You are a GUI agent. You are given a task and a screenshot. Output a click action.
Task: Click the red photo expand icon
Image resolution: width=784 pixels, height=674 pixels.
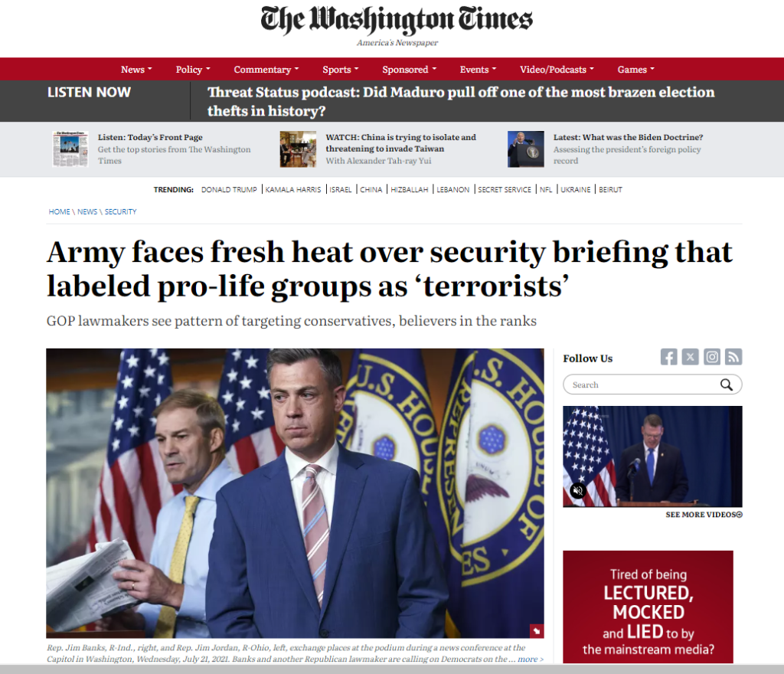[537, 631]
